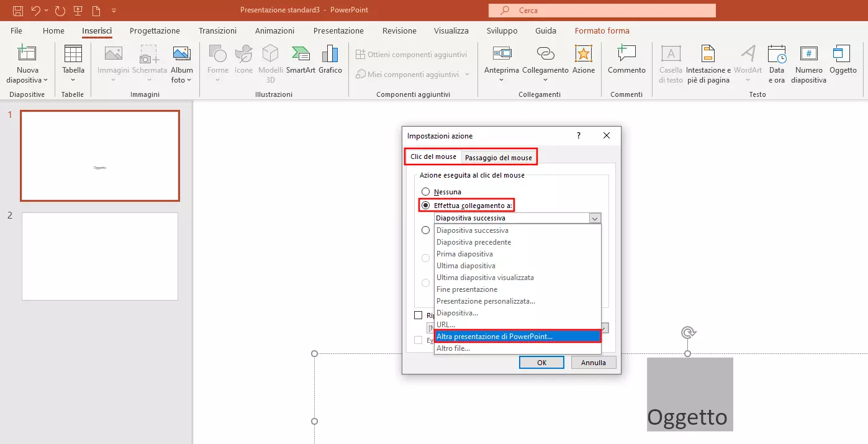
Task: Open the Transizioni tab
Action: click(217, 30)
